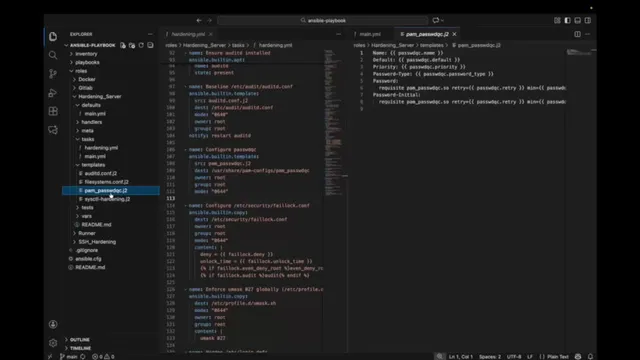Open Customize Layout icon

557,20
